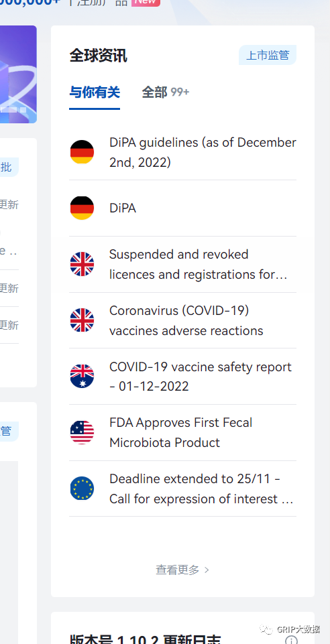
Task: Click US flag beside FDA Approves First Fecal
Action: [82, 432]
